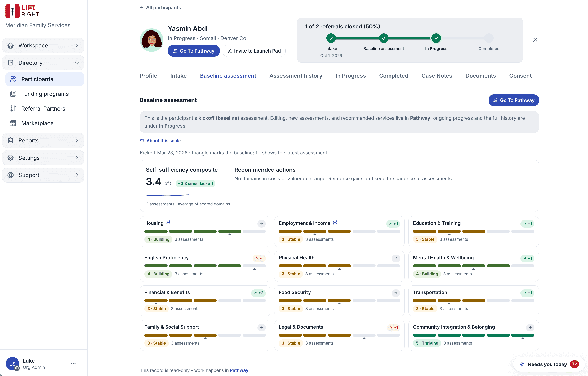Click the arrow icon on Housing card

[261, 224]
